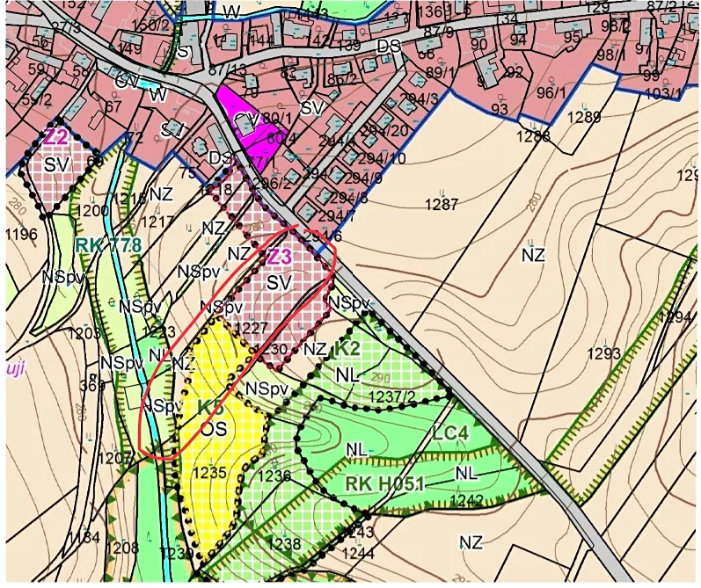The width and height of the screenshot is (701, 588).
Task: Select parcel number 1208
Action: click(x=123, y=548)
